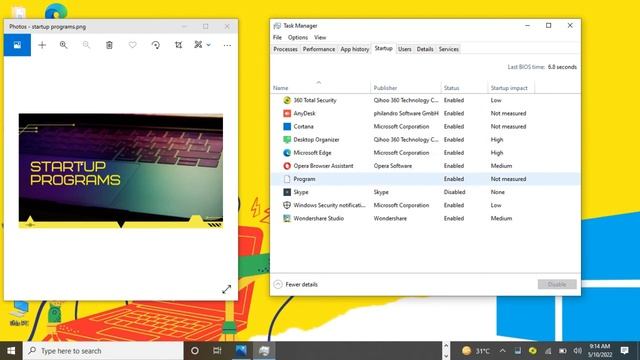This screenshot has height=360, width=640.
Task: Switch to the Processes tab
Action: [x=285, y=49]
